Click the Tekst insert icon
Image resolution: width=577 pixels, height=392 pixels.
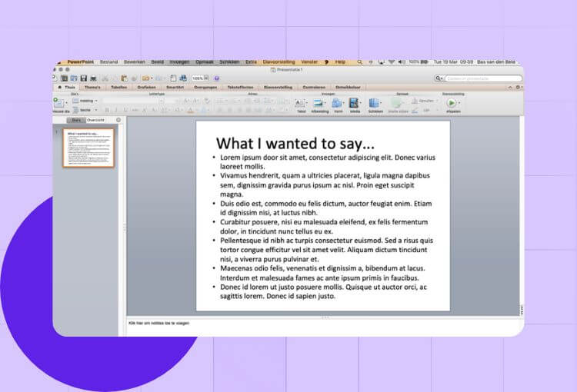pos(301,105)
